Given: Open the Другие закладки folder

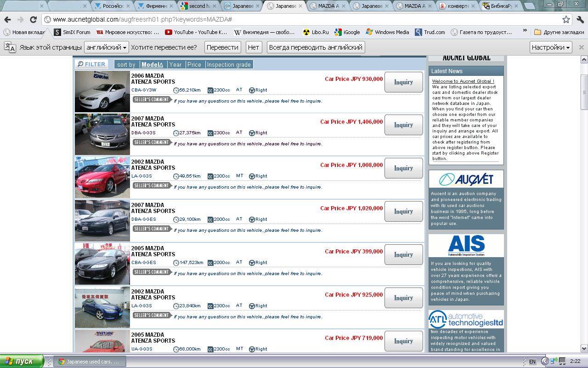Looking at the screenshot, I should coord(559,32).
